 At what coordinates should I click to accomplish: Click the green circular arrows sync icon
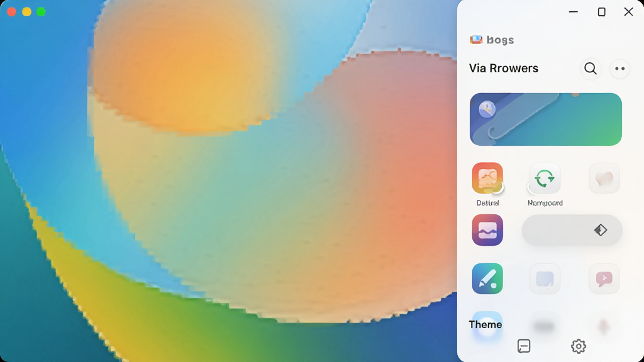click(545, 178)
